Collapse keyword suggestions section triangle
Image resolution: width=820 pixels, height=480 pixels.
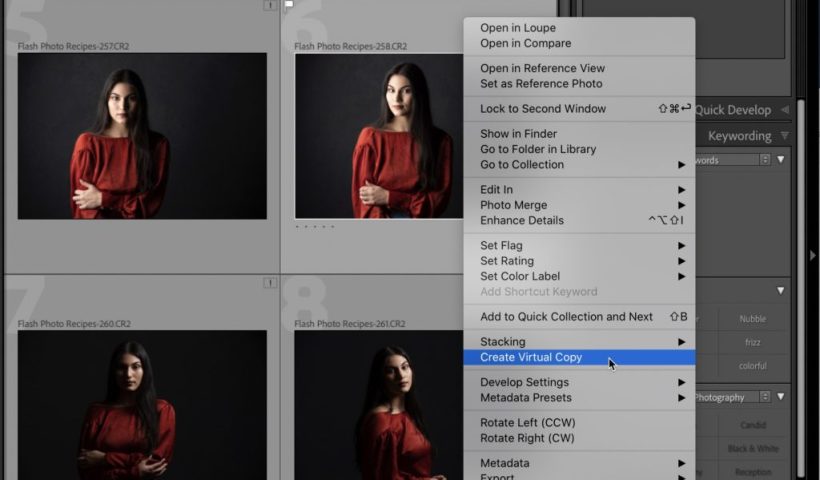(x=780, y=291)
